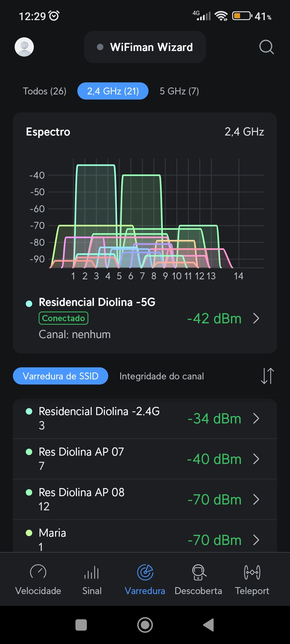290x644 pixels.
Task: Tap the sort order arrows icon
Action: (267, 376)
